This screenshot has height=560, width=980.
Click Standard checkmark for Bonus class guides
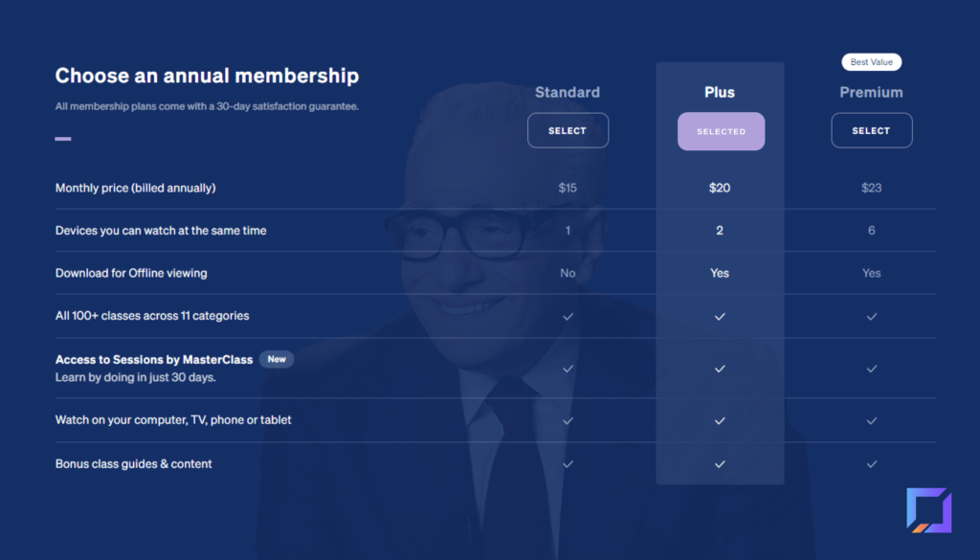click(x=568, y=463)
